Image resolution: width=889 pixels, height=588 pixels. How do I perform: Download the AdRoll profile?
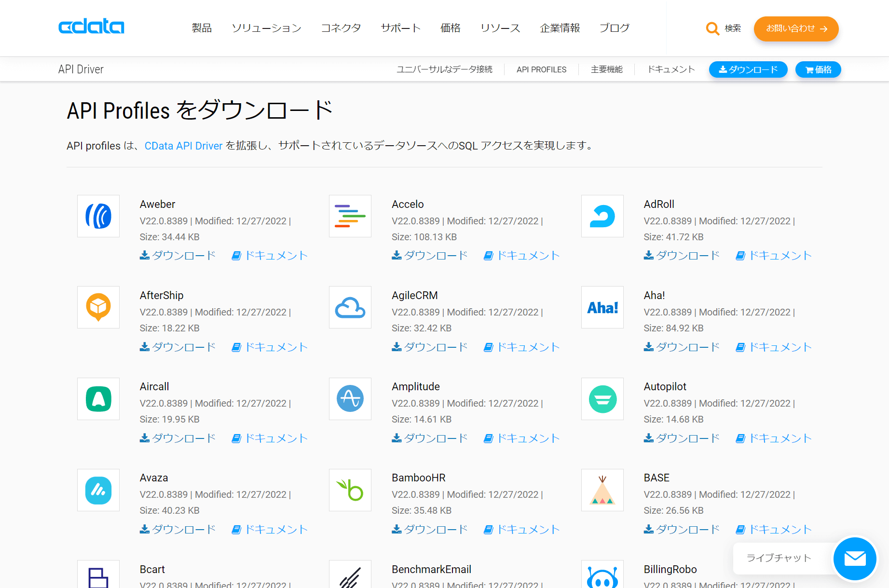(682, 255)
